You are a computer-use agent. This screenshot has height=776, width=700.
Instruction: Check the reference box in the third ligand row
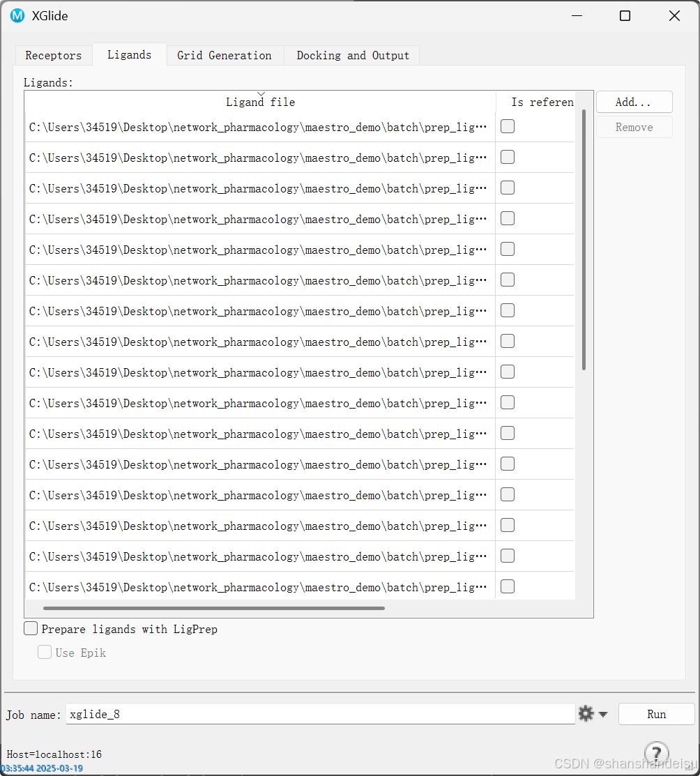508,188
